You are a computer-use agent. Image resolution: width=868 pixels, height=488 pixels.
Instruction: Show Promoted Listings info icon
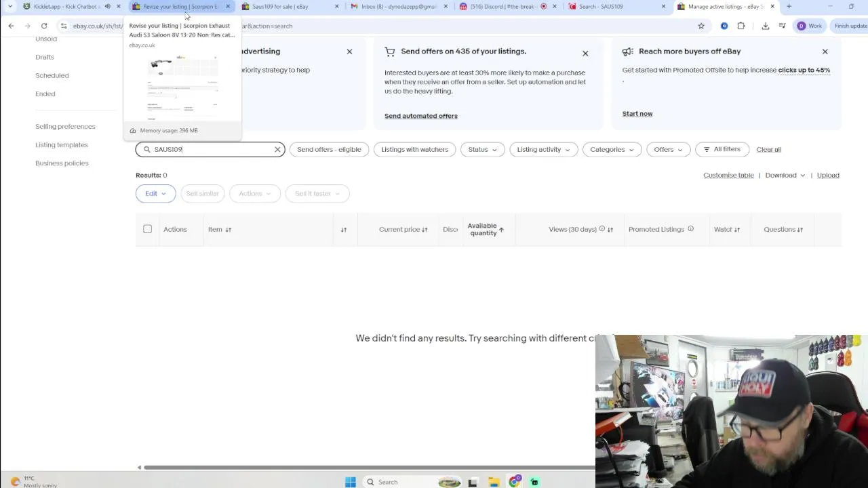click(x=690, y=229)
